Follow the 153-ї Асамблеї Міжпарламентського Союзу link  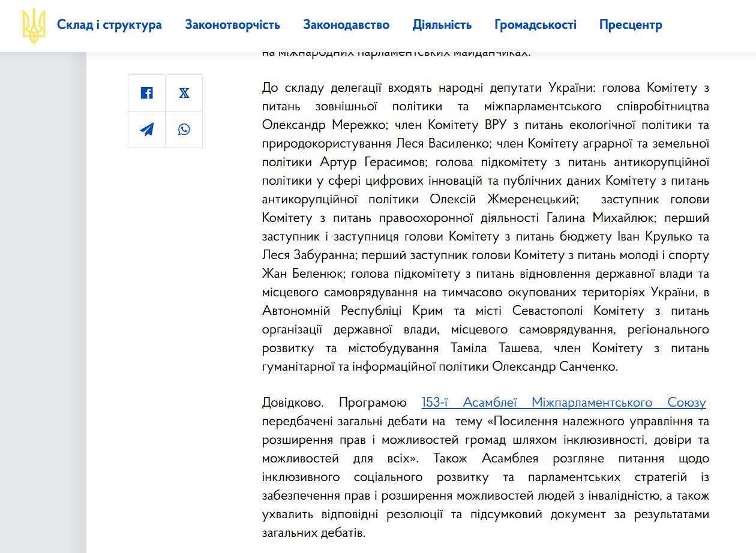tap(563, 402)
